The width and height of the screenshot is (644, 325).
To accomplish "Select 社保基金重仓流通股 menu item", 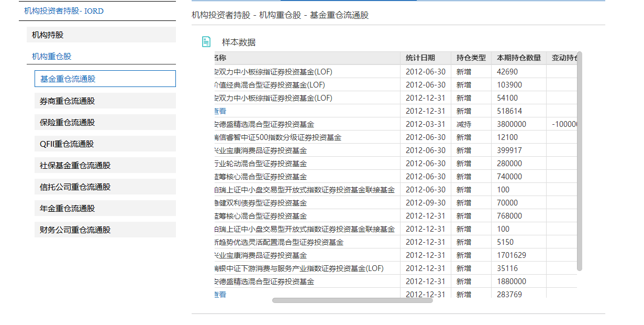I will coord(105,165).
